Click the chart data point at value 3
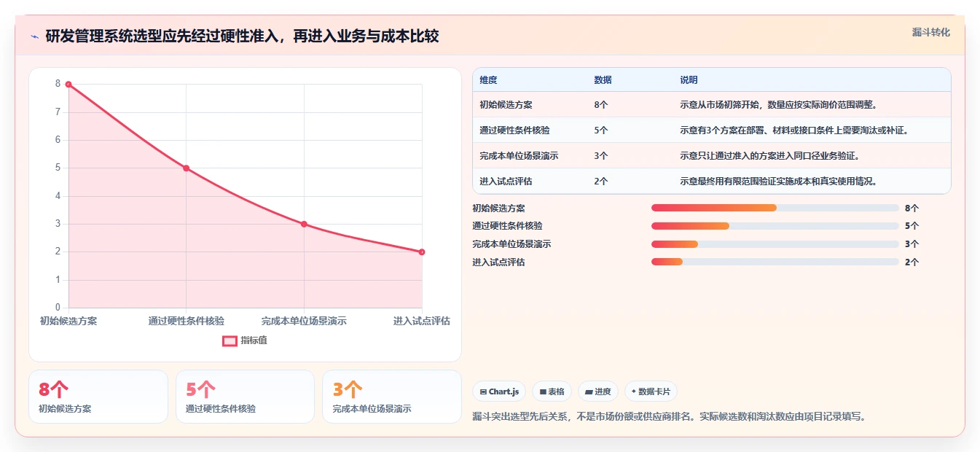980x452 pixels. coord(304,224)
